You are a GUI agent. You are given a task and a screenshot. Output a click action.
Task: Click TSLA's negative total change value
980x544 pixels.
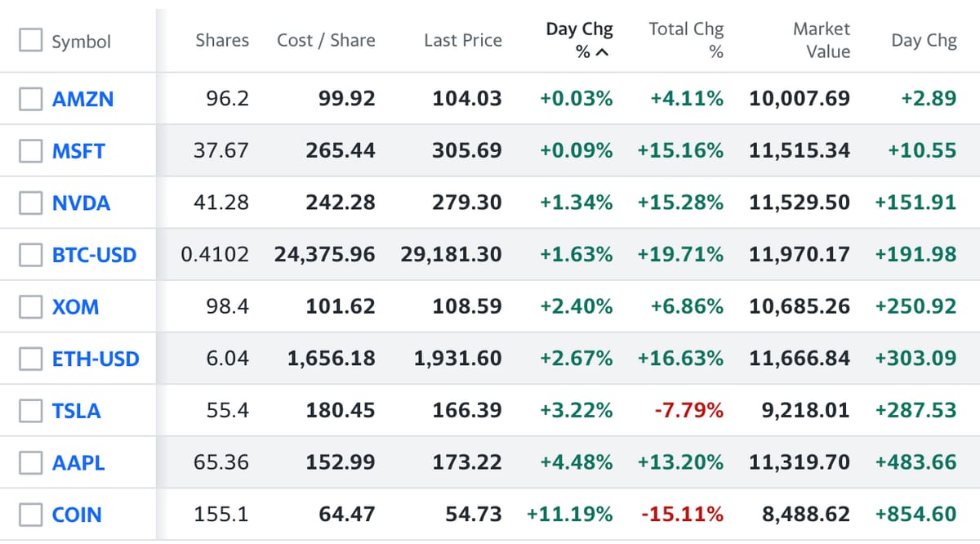[688, 410]
